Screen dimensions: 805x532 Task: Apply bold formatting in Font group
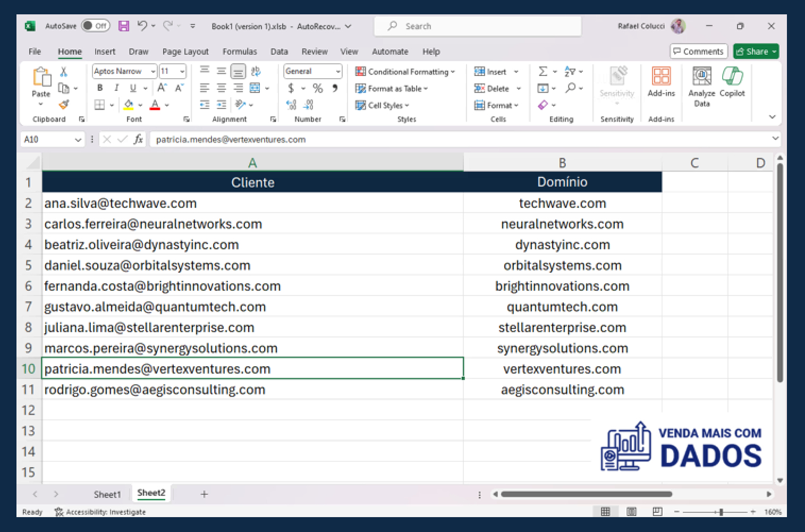[x=99, y=88]
